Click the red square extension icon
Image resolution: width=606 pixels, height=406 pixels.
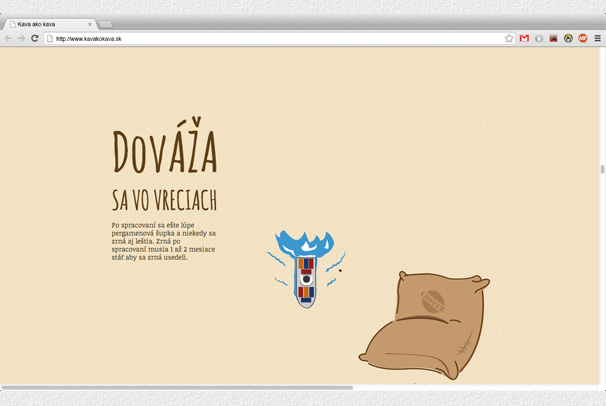click(x=553, y=38)
